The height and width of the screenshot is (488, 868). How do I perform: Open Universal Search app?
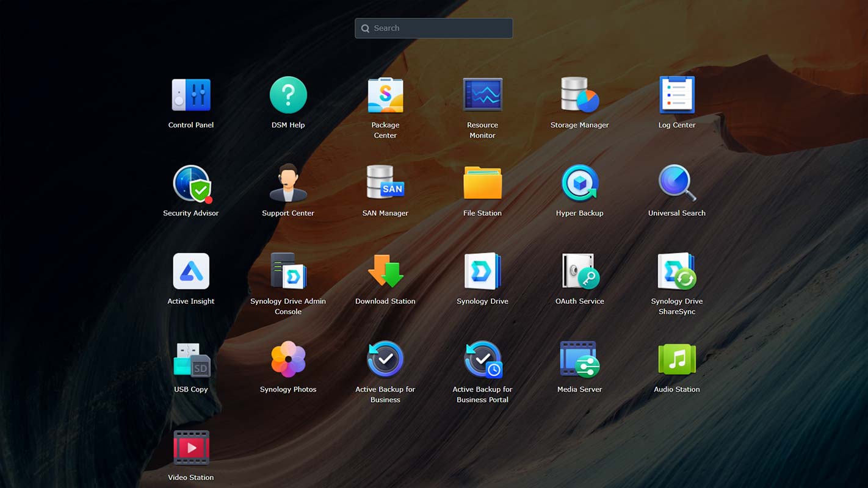click(676, 183)
